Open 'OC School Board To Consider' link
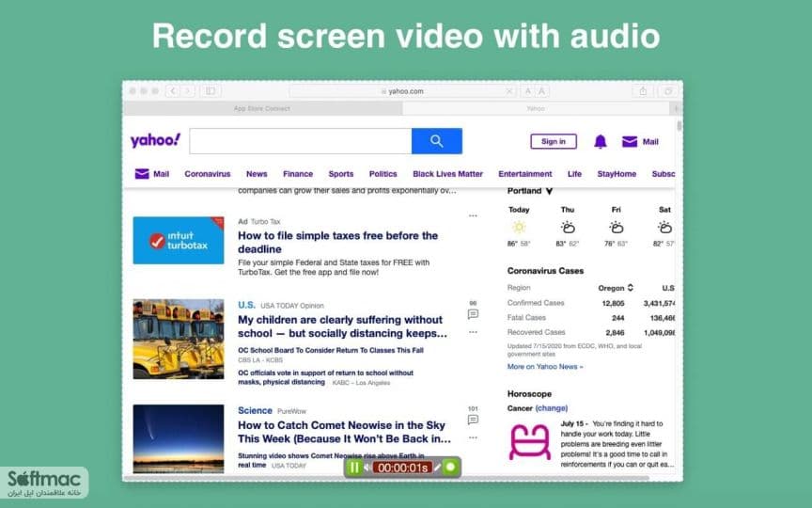Image resolution: width=812 pixels, height=508 pixels. [x=331, y=350]
